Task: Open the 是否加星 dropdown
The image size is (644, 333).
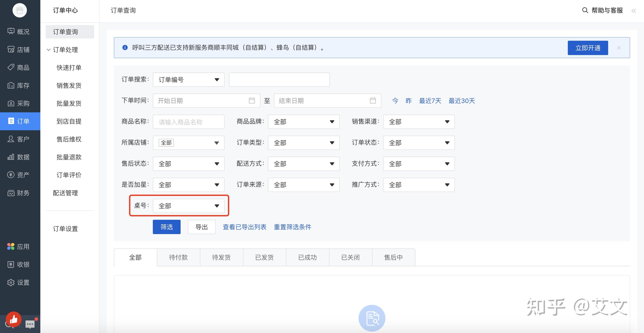Action: (188, 185)
